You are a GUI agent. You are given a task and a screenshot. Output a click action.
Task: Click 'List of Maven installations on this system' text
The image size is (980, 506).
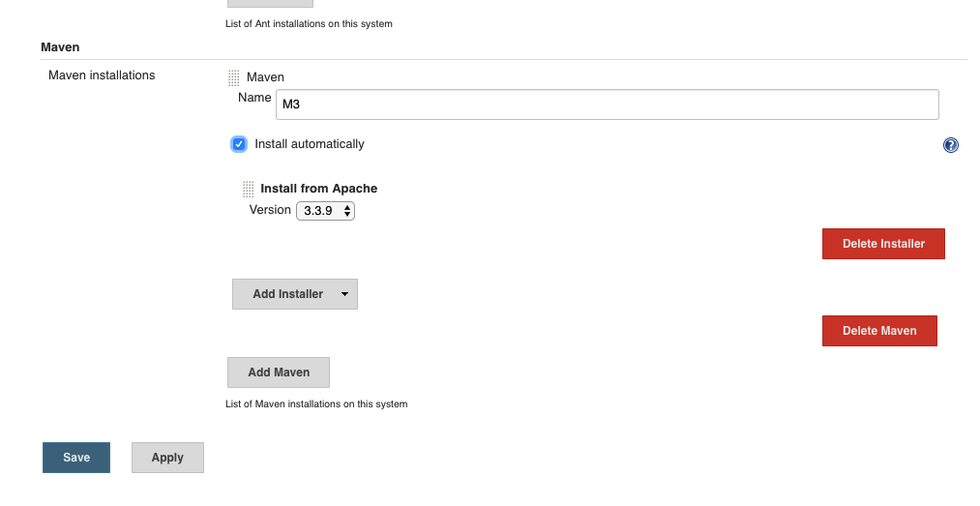[x=316, y=404]
